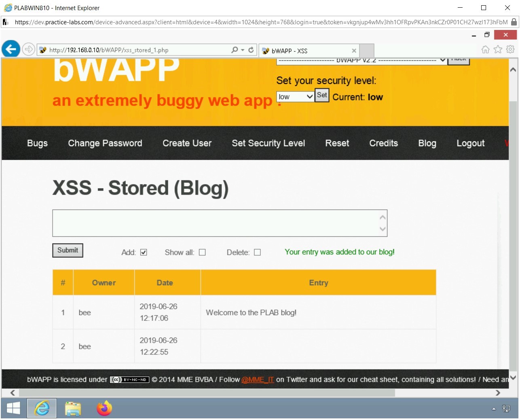The height and width of the screenshot is (420, 520).
Task: Click the favorites star icon
Action: (x=497, y=49)
